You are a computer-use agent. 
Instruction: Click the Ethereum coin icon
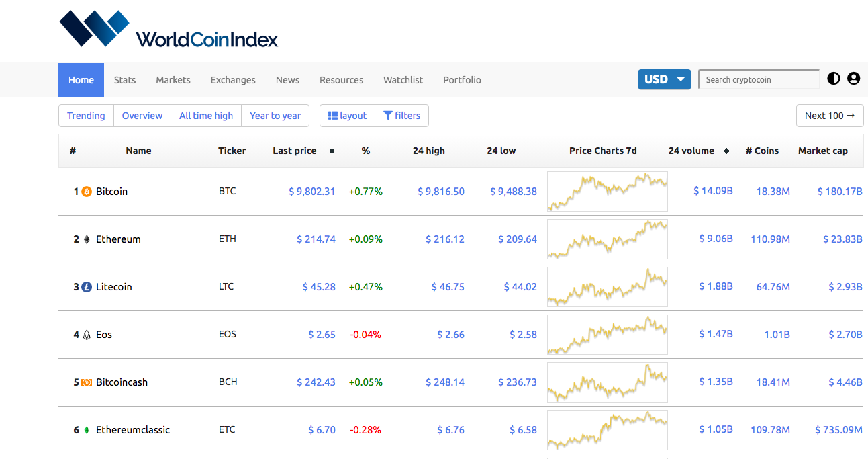(87, 239)
